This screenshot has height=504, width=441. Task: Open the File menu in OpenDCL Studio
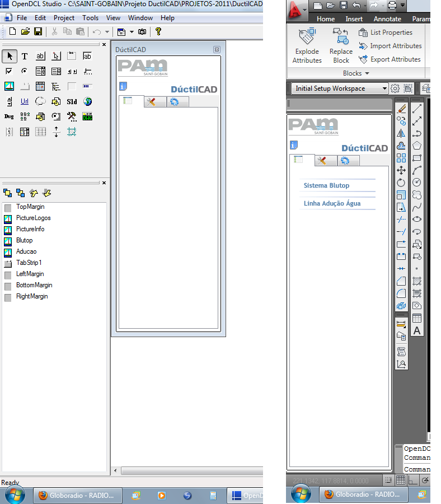pos(21,18)
